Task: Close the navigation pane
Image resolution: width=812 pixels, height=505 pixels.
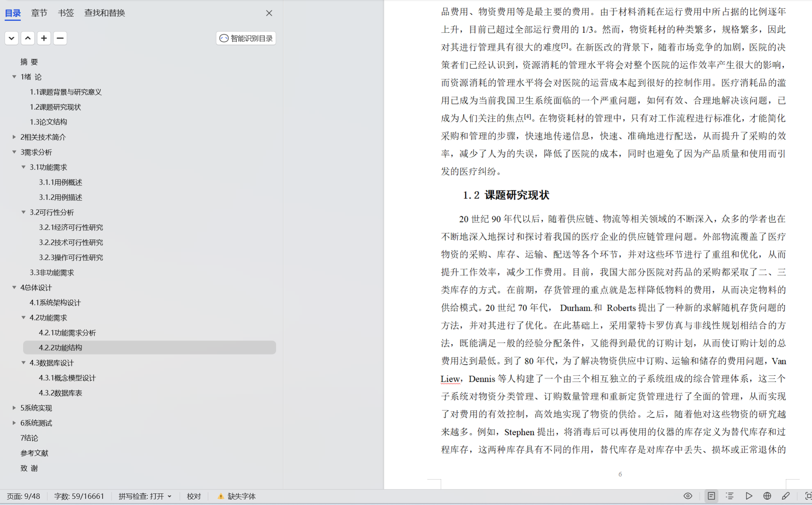Action: click(x=269, y=13)
